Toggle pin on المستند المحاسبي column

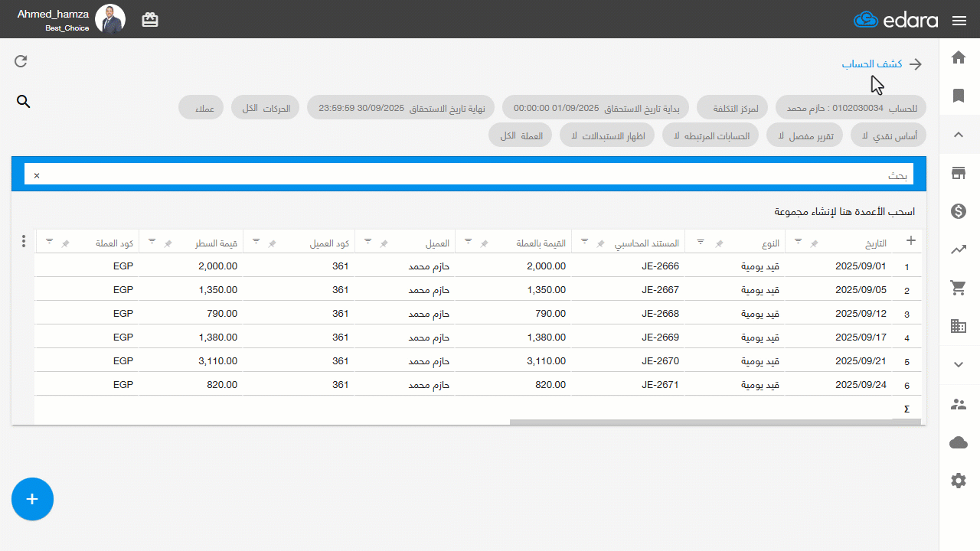(x=601, y=243)
